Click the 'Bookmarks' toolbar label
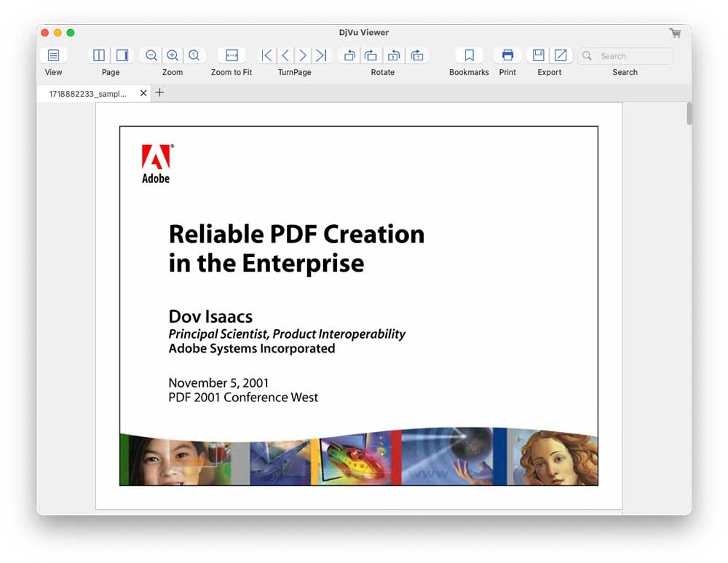This screenshot has width=728, height=563. (469, 72)
